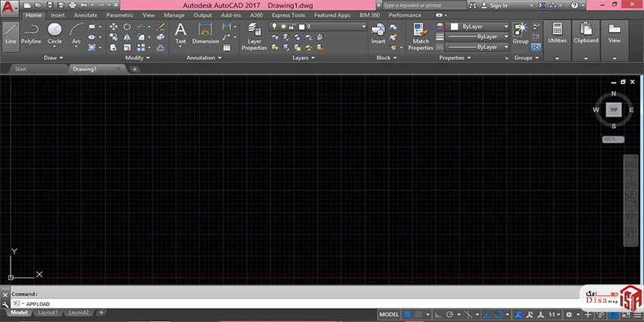
Task: Toggle grid display in status bar
Action: [x=408, y=314]
